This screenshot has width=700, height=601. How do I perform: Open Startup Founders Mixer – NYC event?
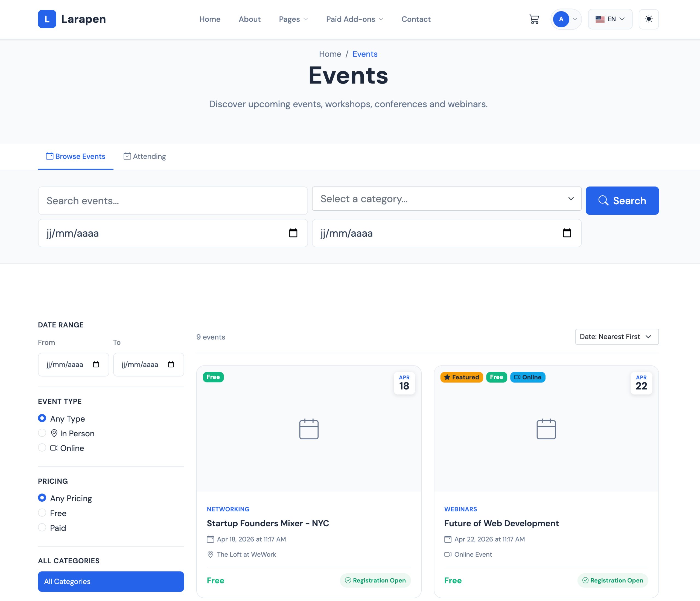(x=268, y=523)
